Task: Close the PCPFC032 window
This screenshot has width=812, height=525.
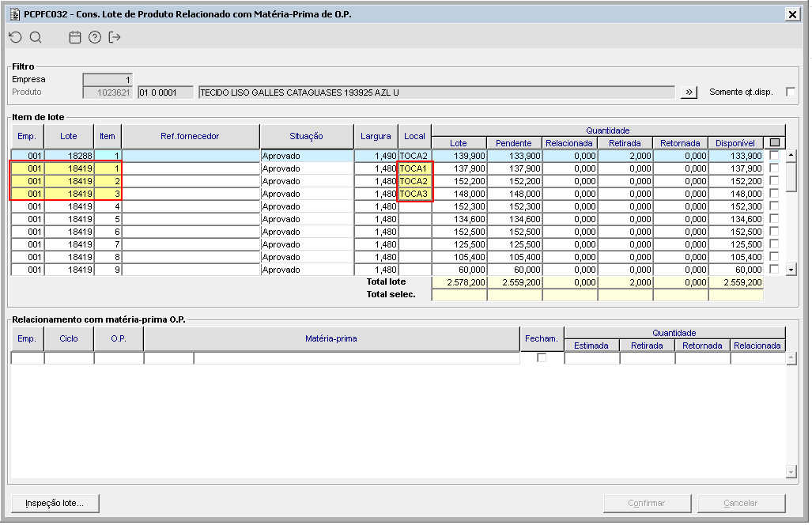Action: [x=792, y=14]
